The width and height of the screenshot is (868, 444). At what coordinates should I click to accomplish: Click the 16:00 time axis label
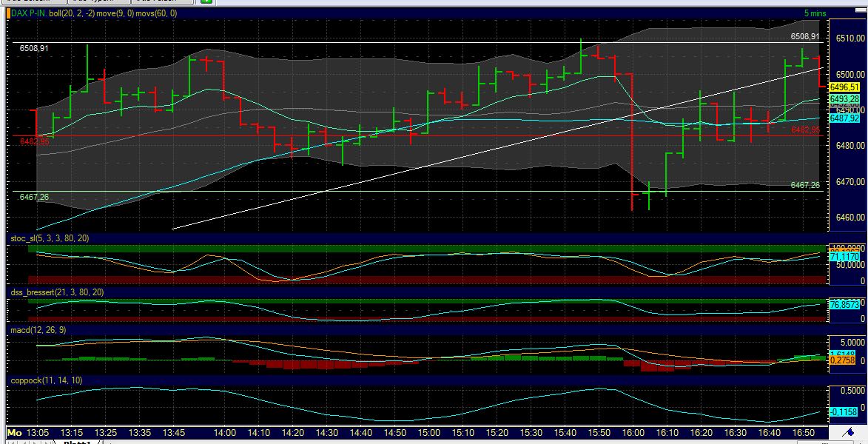pos(633,432)
